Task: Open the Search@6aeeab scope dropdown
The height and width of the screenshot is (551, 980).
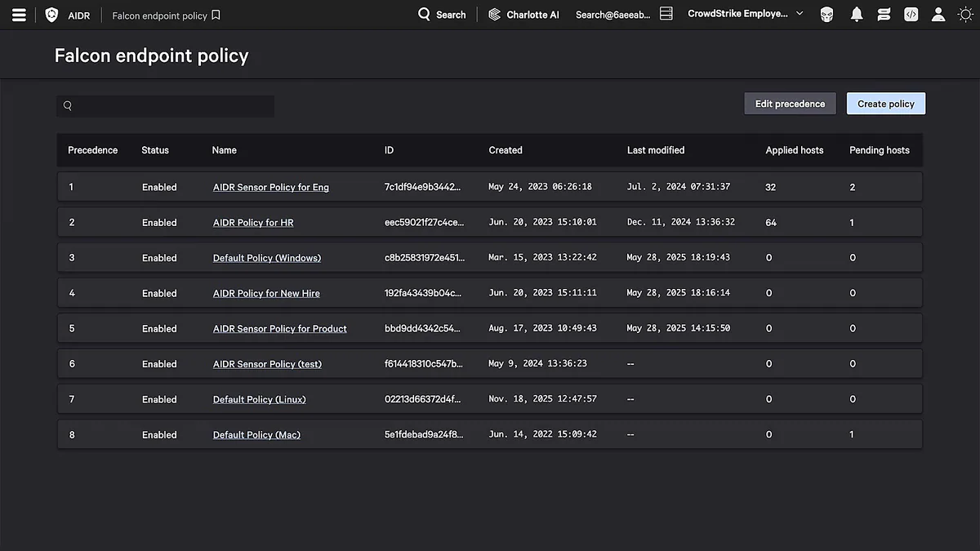Action: tap(612, 14)
